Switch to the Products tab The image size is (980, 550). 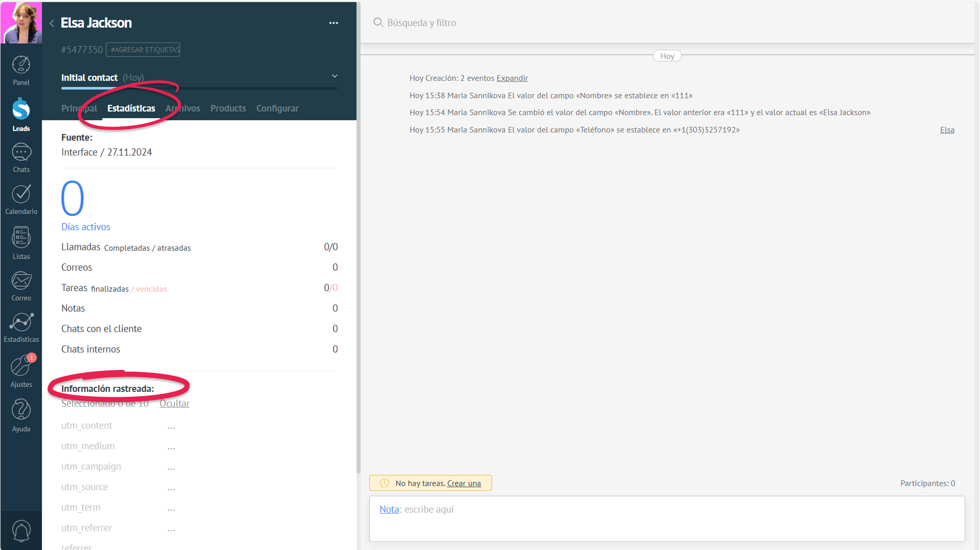(x=228, y=108)
